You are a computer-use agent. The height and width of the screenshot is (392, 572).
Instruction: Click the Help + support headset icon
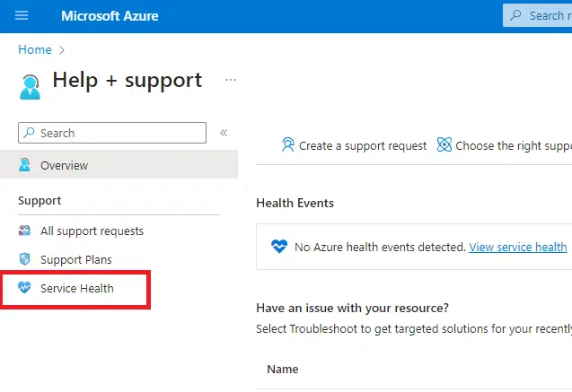(x=30, y=87)
